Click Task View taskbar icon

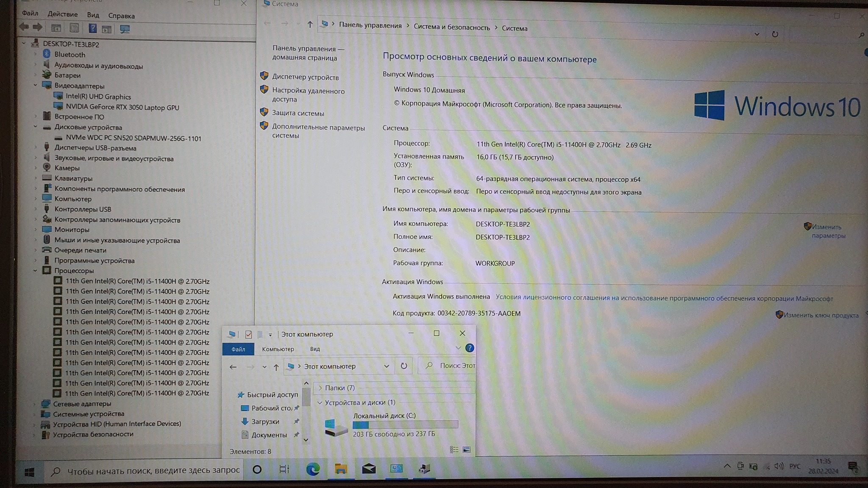[x=284, y=469]
